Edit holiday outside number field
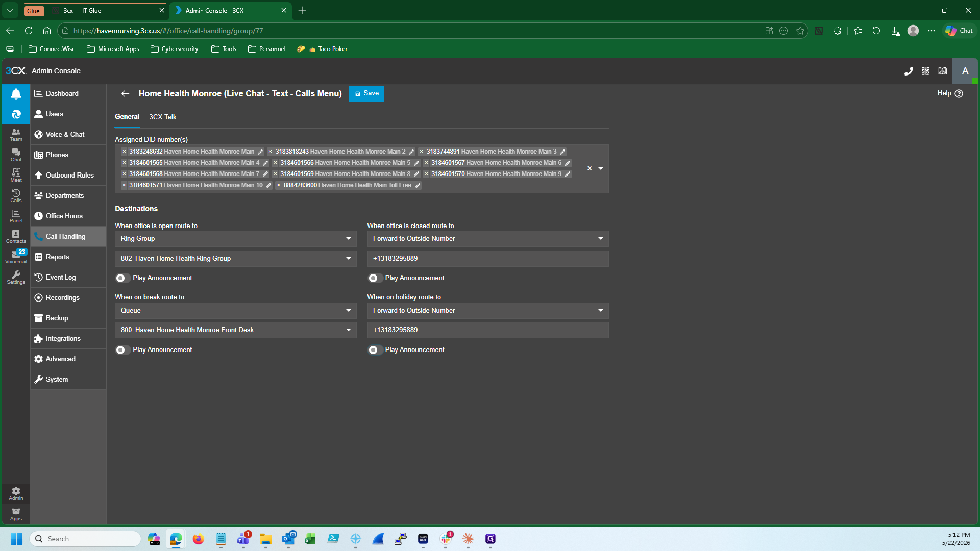This screenshot has width=980, height=551. 488,330
